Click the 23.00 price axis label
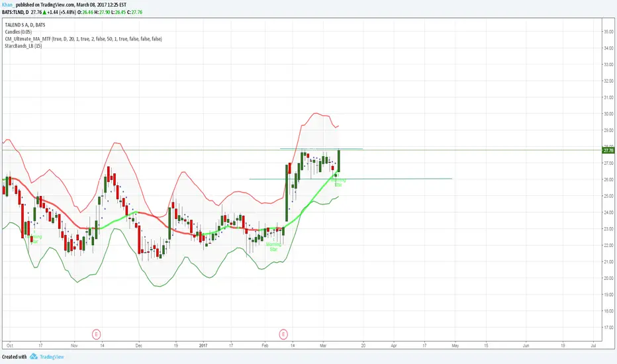 tap(608, 228)
